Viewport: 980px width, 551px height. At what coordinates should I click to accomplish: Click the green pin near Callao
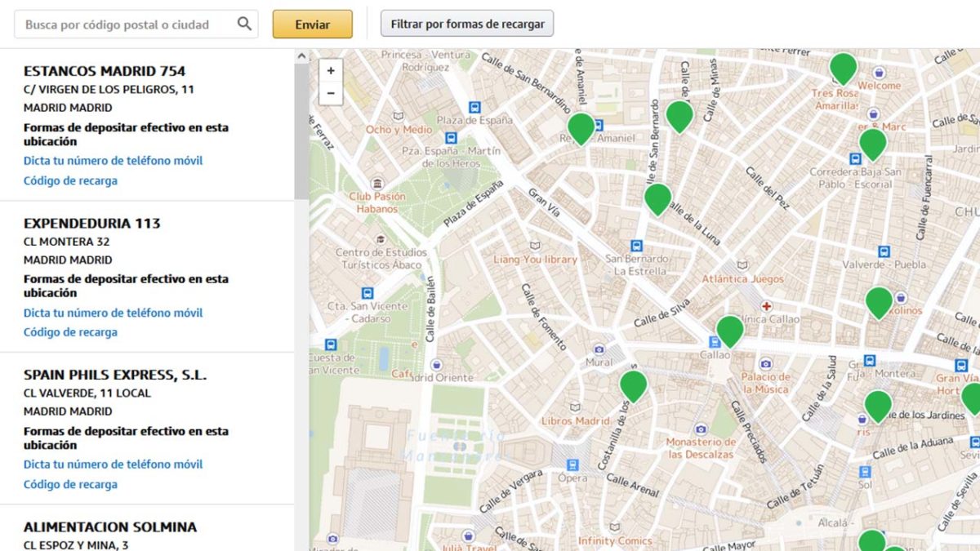(x=729, y=331)
